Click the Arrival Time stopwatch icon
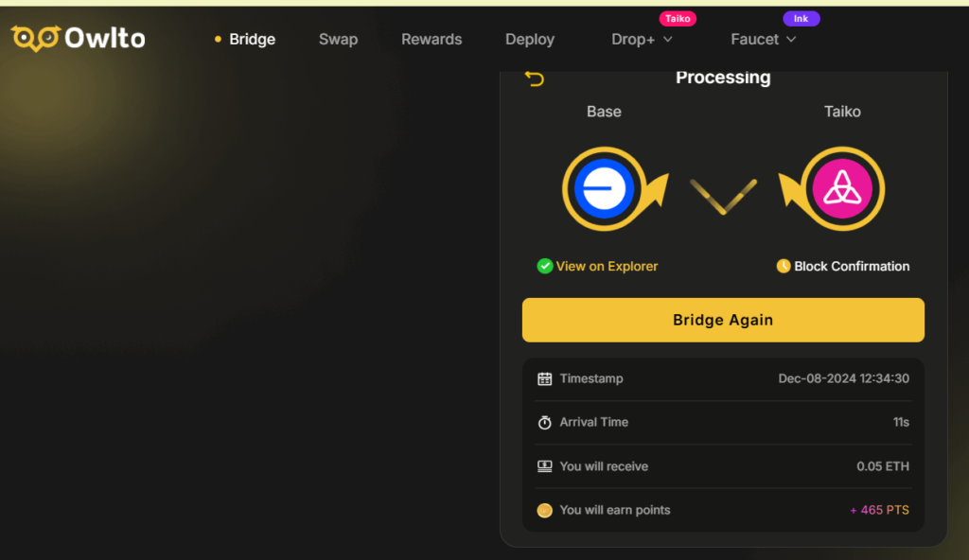Screen dimensions: 969x560 tap(545, 423)
